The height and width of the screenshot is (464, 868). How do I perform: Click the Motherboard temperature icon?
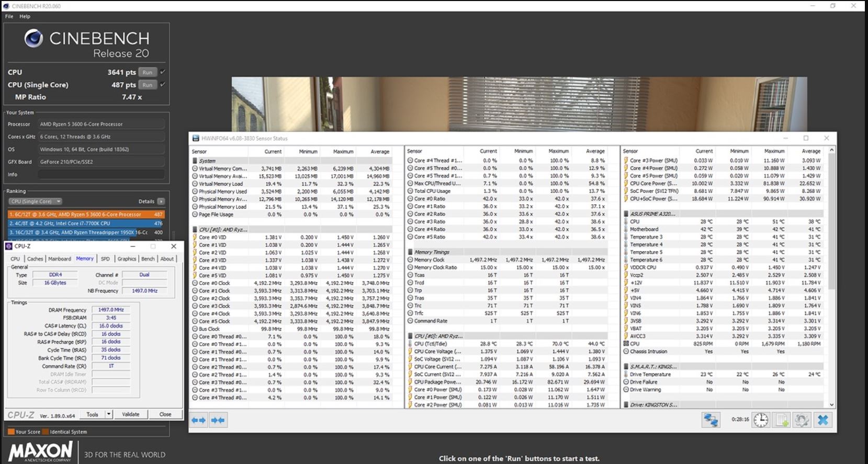tap(626, 229)
